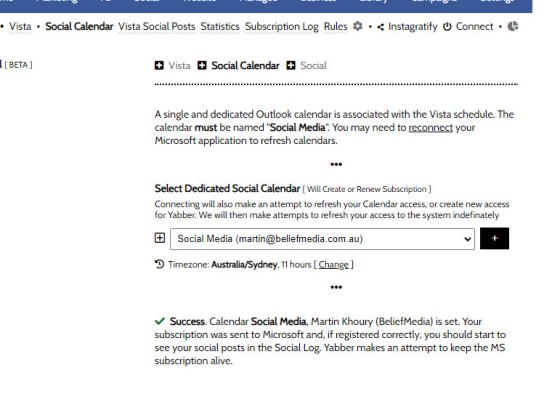Click the green success checkmark icon
The width and height of the screenshot is (560, 394).
(160, 321)
